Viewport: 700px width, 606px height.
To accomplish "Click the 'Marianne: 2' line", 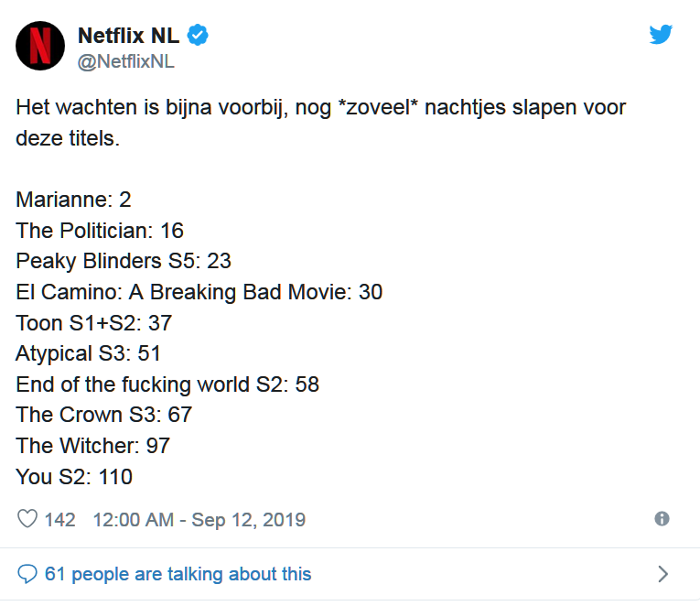I will click(x=73, y=200).
